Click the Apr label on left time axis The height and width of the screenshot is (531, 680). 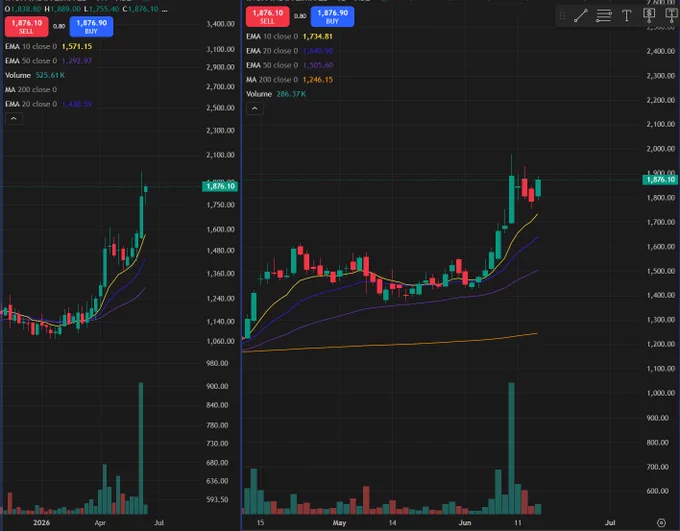(x=100, y=523)
